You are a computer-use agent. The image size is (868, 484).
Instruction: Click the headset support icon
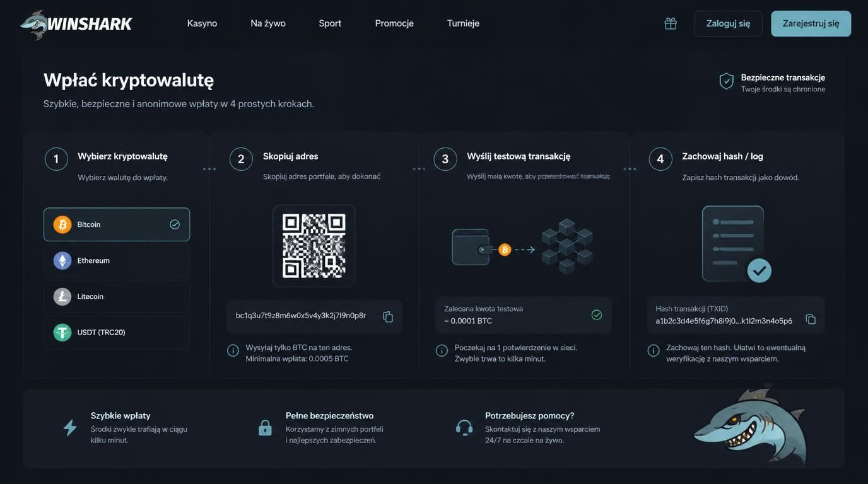tap(464, 428)
